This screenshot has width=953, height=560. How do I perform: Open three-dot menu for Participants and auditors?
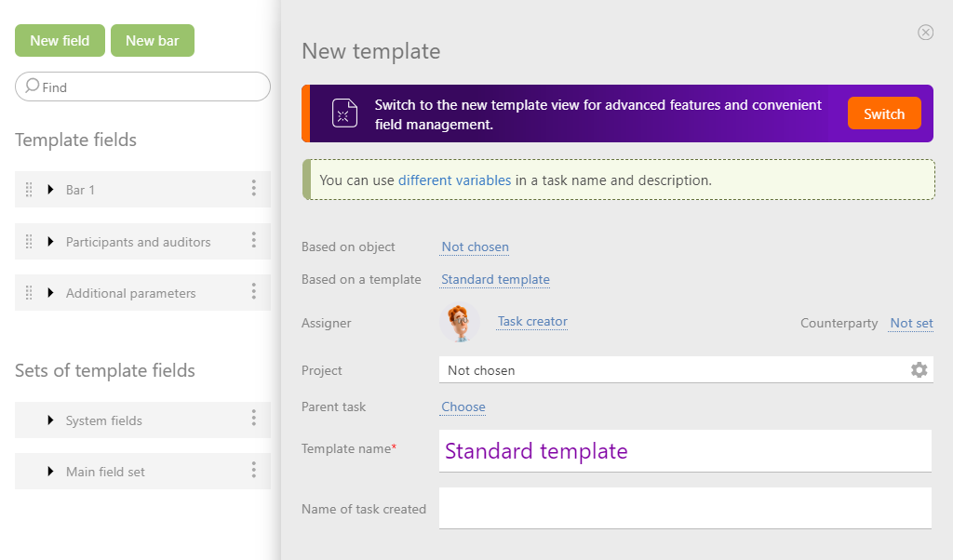[254, 241]
